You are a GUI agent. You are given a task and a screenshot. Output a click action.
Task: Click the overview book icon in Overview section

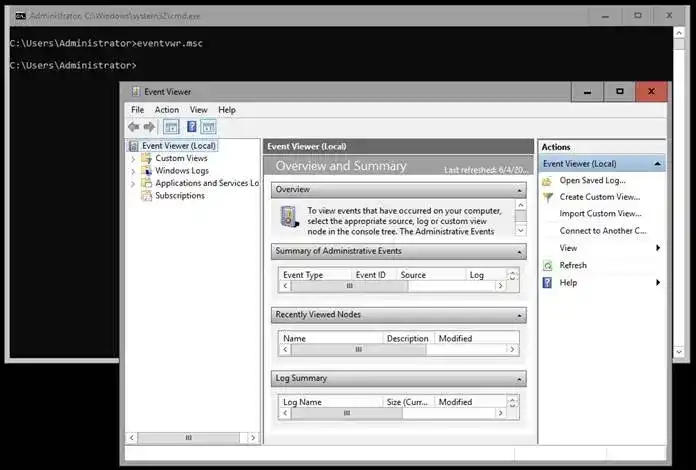tap(289, 217)
